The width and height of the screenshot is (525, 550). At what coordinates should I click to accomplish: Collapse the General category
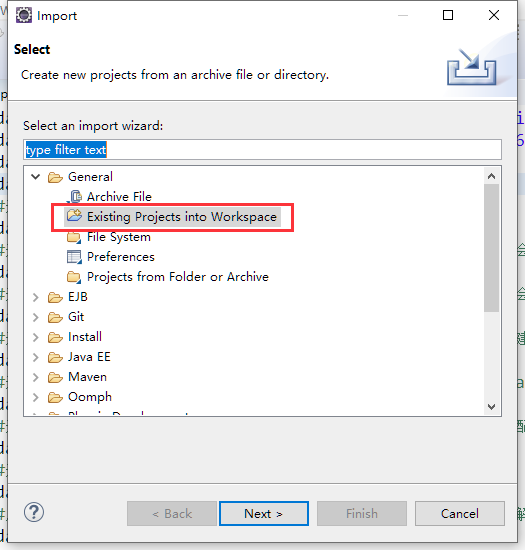pyautogui.click(x=35, y=177)
